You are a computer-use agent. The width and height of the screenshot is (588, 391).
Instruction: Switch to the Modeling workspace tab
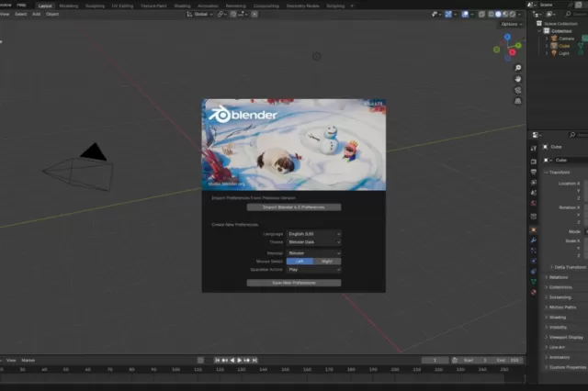[69, 6]
